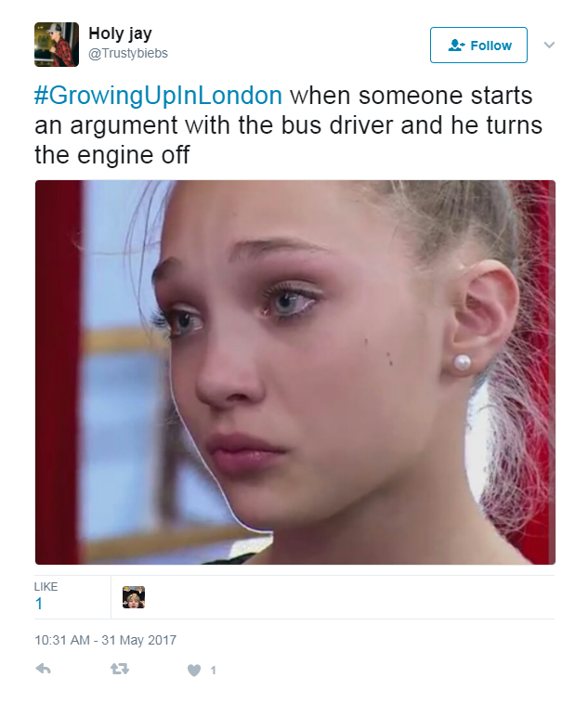
Task: Follow the Holy jay account
Action: click(478, 45)
